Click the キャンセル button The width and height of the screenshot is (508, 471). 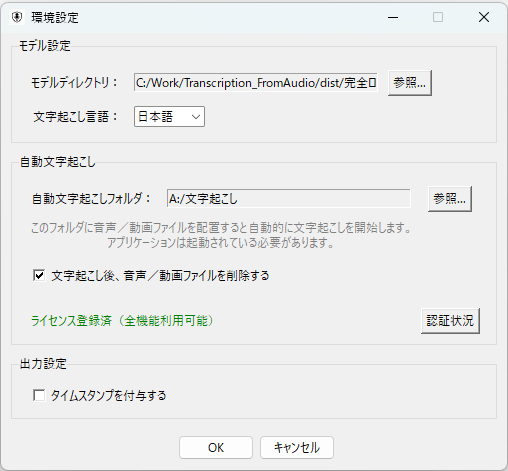tap(297, 447)
